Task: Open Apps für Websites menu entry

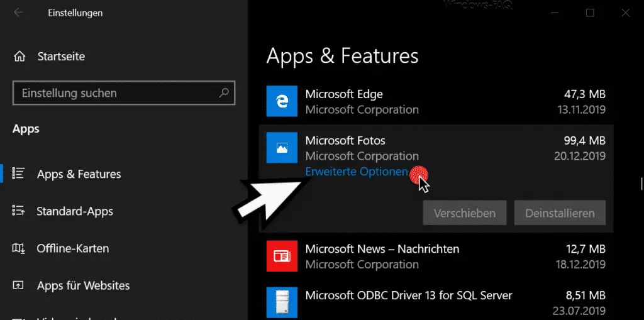Action: pyautogui.click(x=84, y=285)
